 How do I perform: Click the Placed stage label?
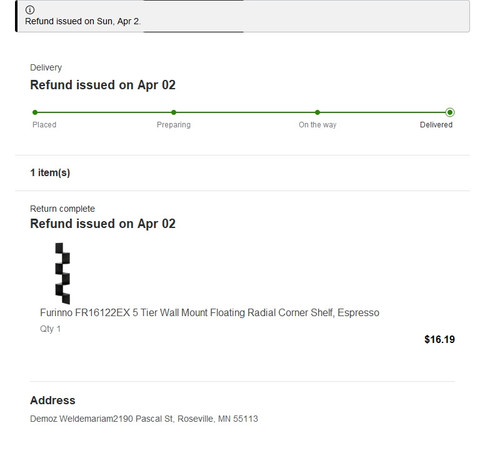click(44, 125)
